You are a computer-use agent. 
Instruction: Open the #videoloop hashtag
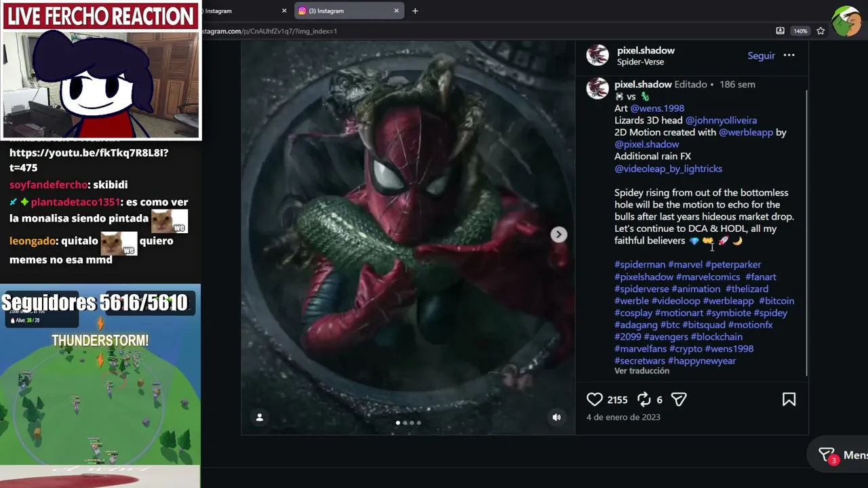coord(675,301)
